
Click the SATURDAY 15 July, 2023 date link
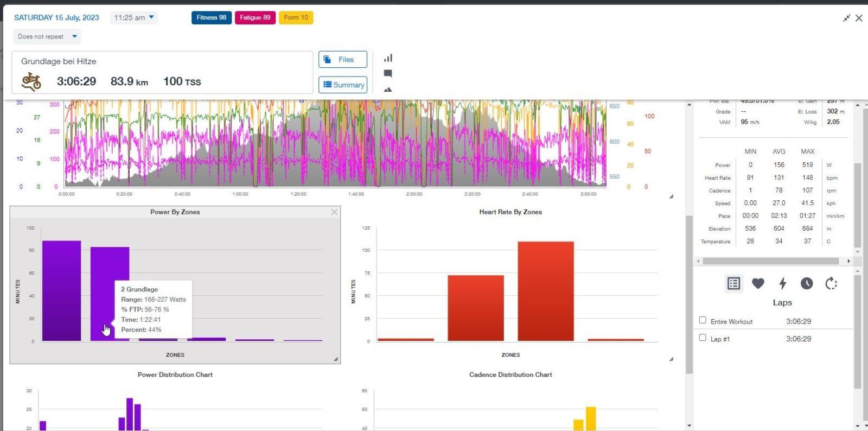56,17
